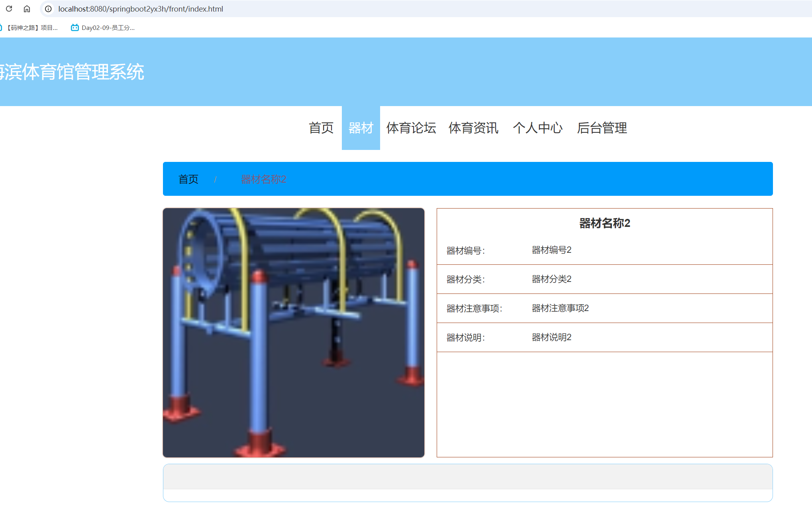
Task: Click 首页 in the breadcrumb bar
Action: pyautogui.click(x=188, y=179)
